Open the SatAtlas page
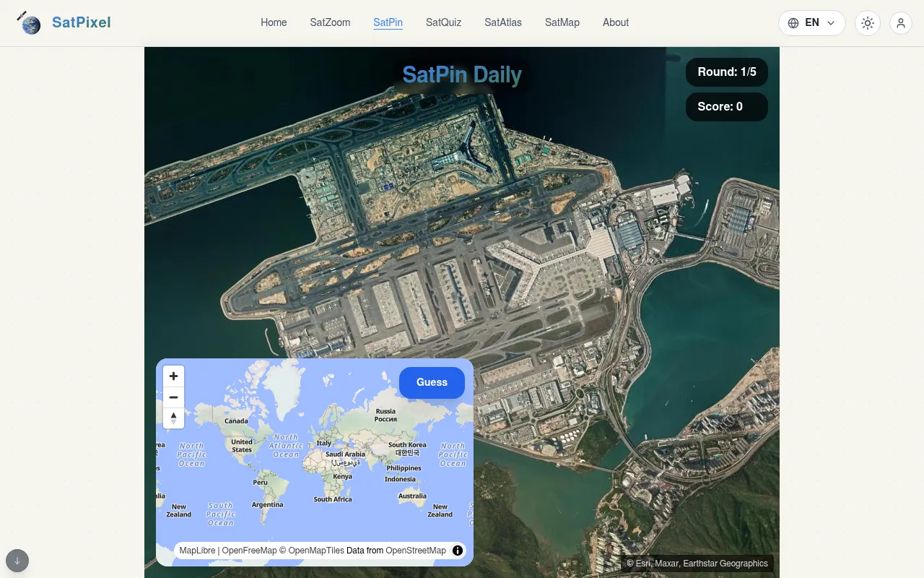 [503, 22]
